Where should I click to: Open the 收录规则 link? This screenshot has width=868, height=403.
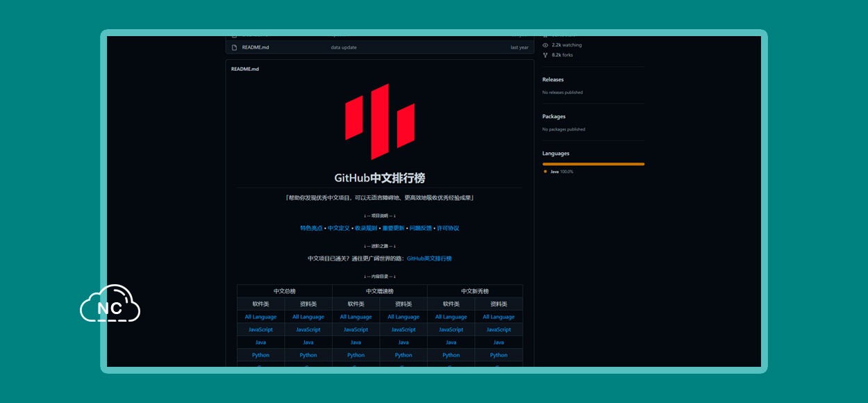point(366,228)
